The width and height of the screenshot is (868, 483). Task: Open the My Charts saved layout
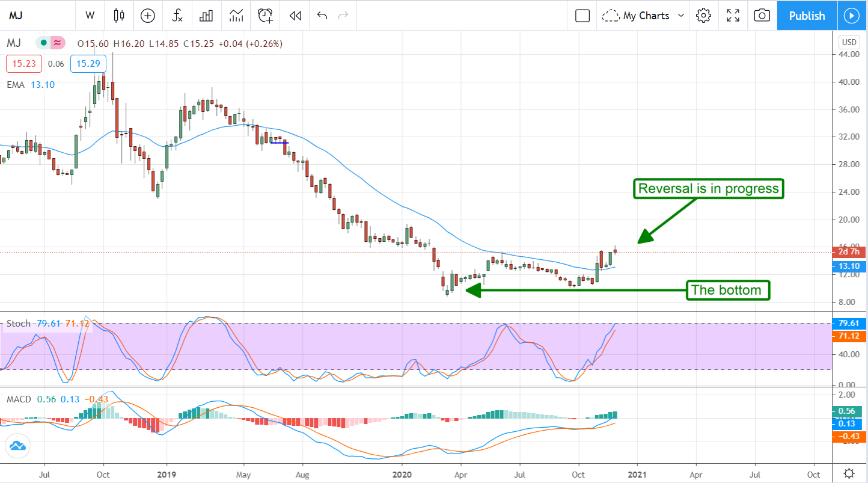coord(637,16)
